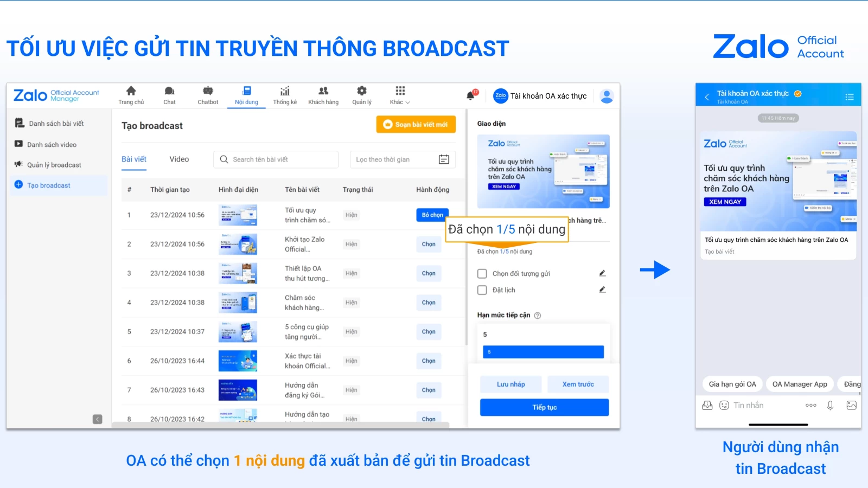Click the Tiếp tục button

pos(545,407)
